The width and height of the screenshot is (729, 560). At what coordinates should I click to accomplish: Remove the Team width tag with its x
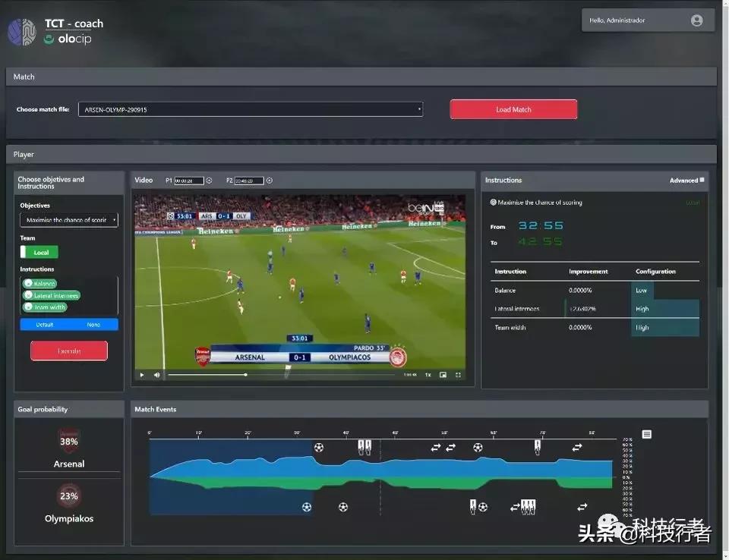(28, 307)
